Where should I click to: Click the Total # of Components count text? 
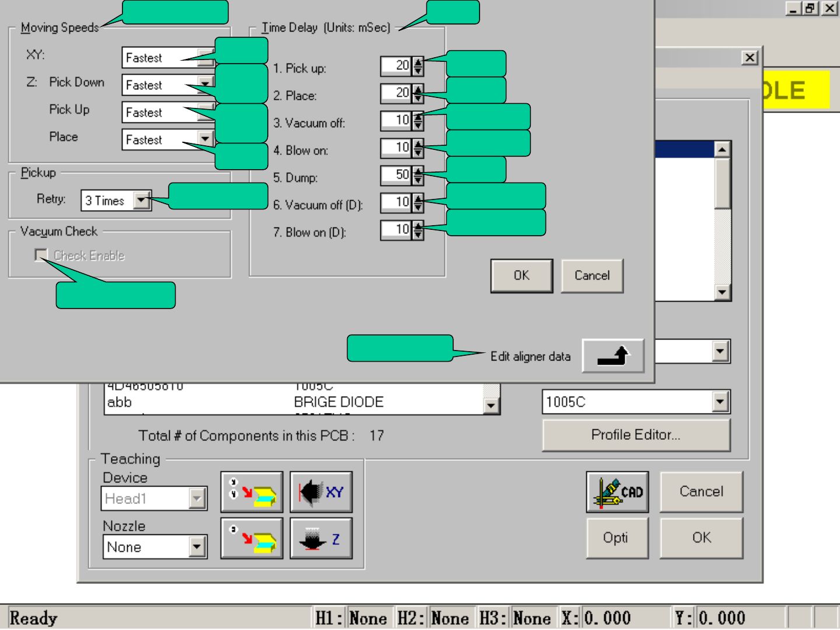click(x=261, y=436)
